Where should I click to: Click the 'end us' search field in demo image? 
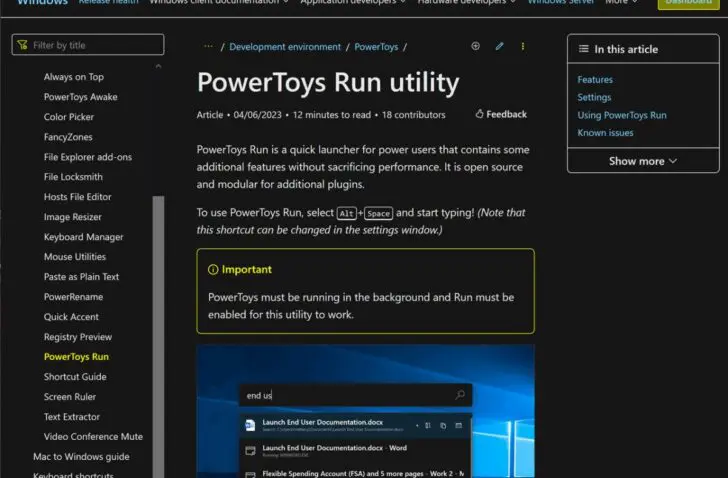tap(355, 395)
